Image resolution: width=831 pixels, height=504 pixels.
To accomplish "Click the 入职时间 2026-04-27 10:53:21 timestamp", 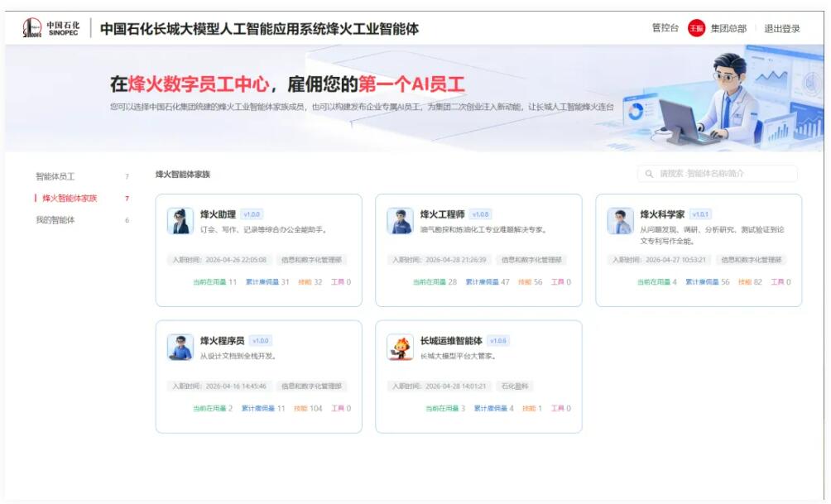I will pos(660,260).
